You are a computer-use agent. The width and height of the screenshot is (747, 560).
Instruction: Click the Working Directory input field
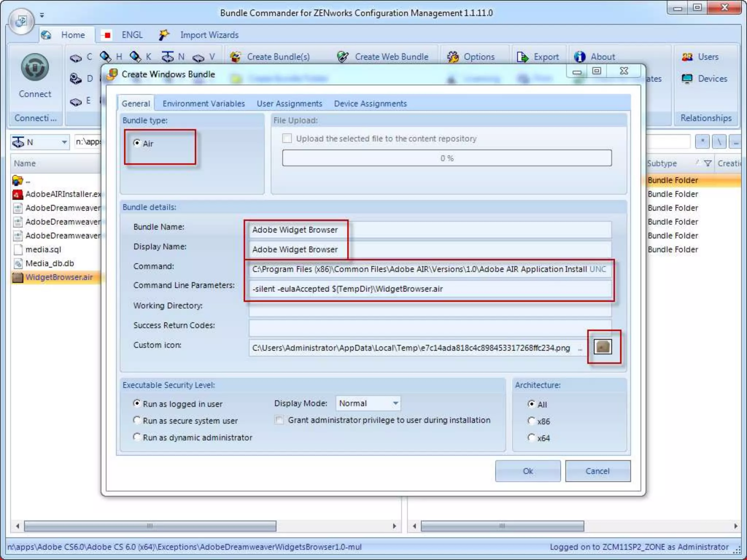tap(430, 309)
